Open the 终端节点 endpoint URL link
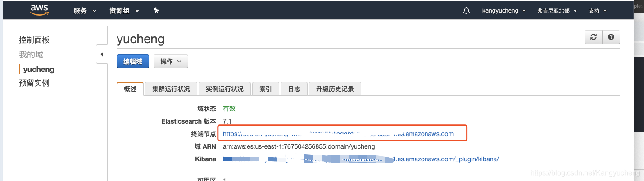The height and width of the screenshot is (181, 644). pos(338,134)
